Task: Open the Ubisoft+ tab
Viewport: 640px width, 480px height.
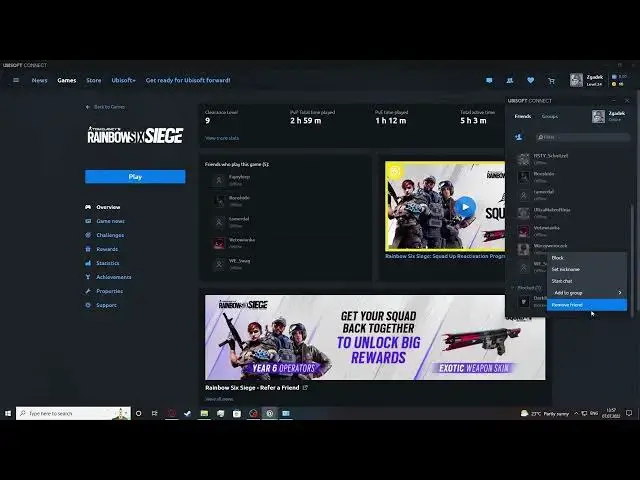Action: point(123,80)
